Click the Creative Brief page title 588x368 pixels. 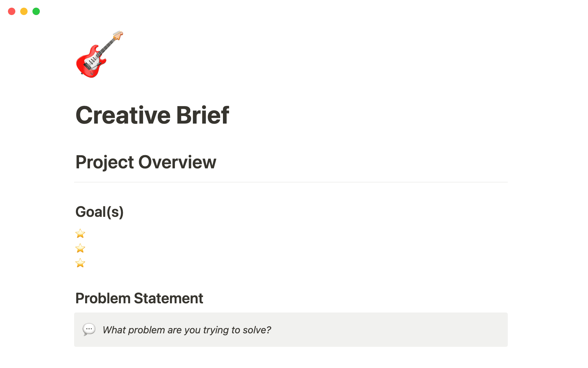point(153,115)
